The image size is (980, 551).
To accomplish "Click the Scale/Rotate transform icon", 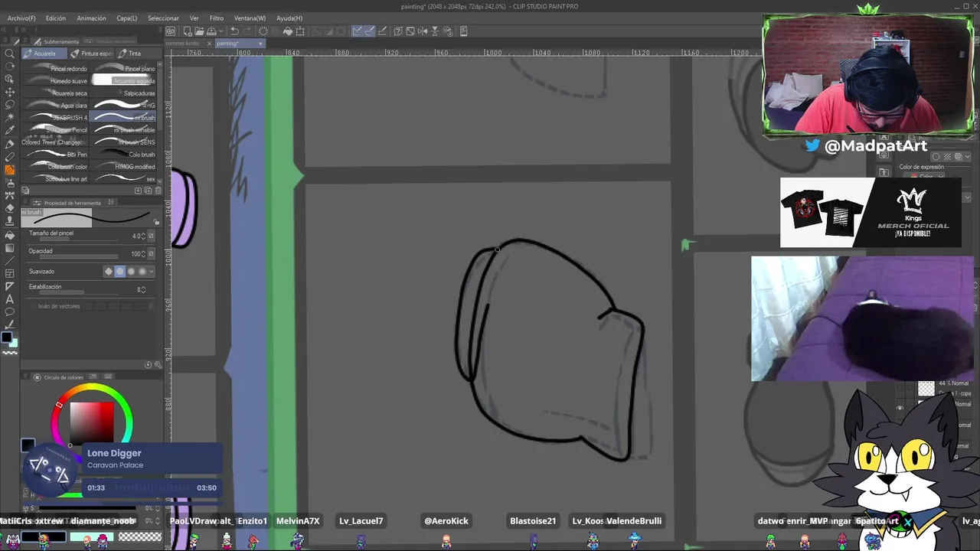I will 300,31.
